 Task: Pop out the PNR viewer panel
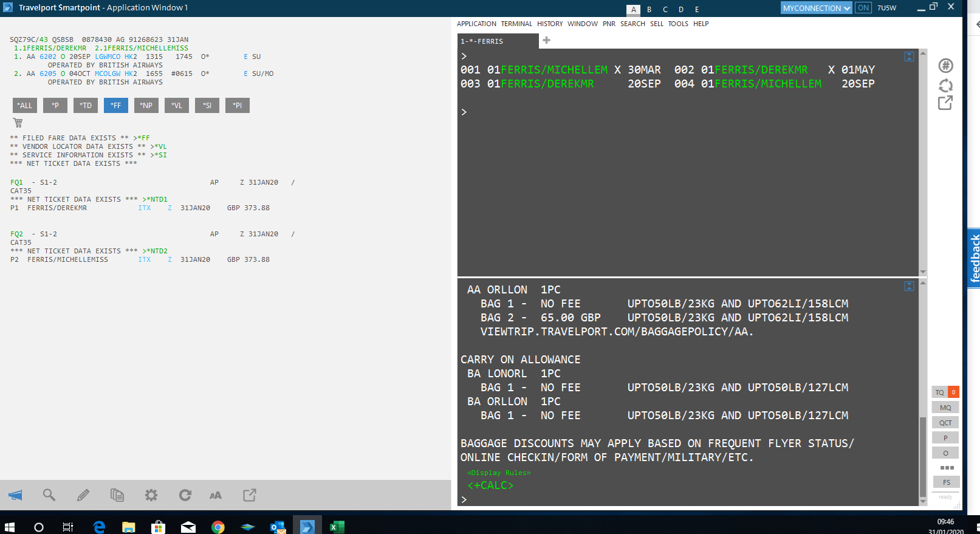tap(250, 495)
